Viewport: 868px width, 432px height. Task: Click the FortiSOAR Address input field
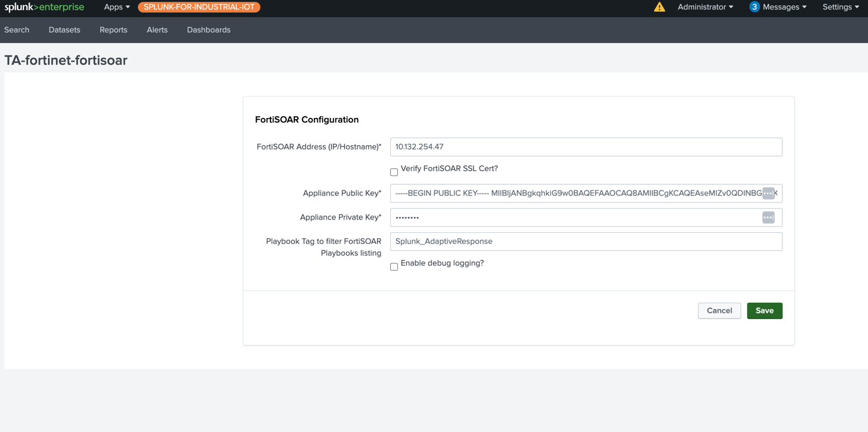coord(586,147)
